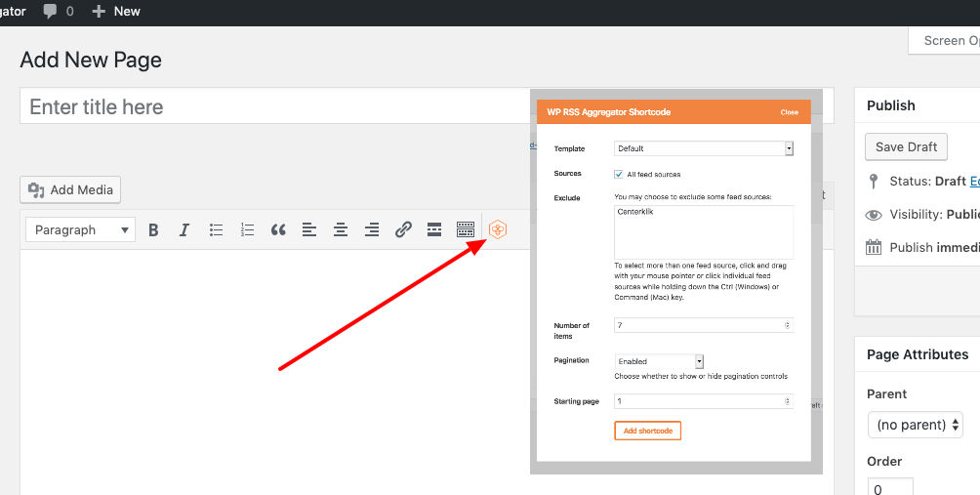
Task: Select Centerklik in the exclude list
Action: pos(635,212)
